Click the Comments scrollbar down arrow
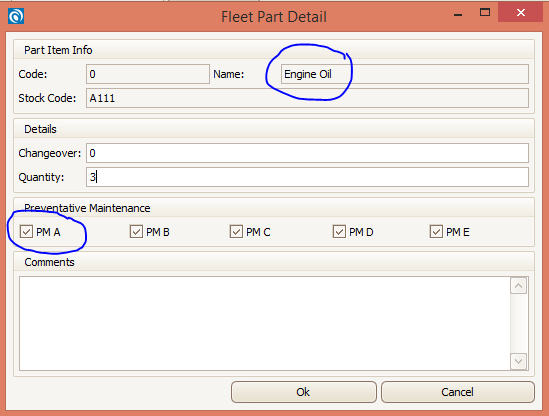Viewport: 549px width, 416px height. [519, 361]
